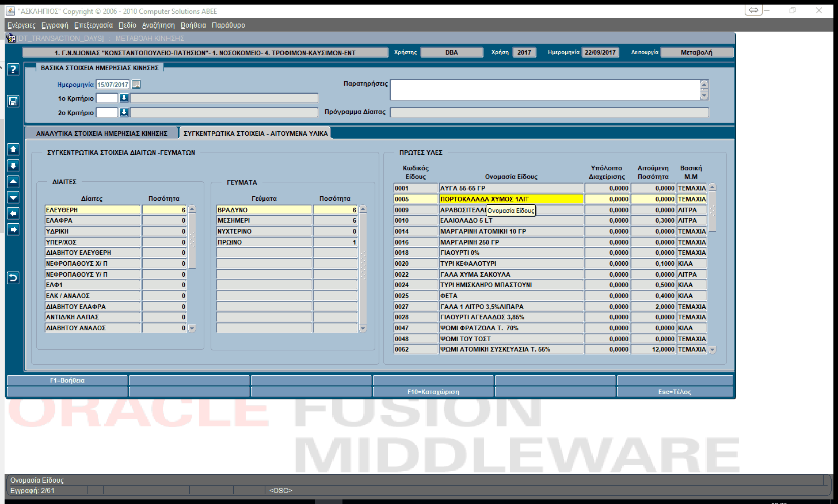Open the Αναζήτηση menu
Image resolution: width=838 pixels, height=504 pixels.
[158, 25]
